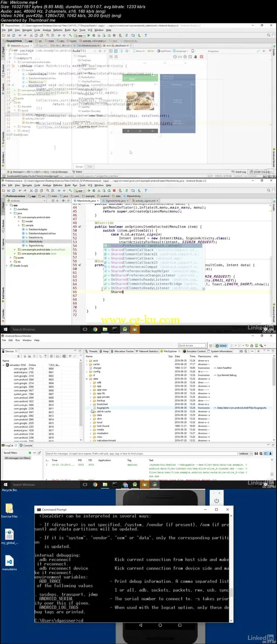The width and height of the screenshot is (277, 644).
Task: Open Refactor menu in Preferences Android Studio window
Action: 57,185
